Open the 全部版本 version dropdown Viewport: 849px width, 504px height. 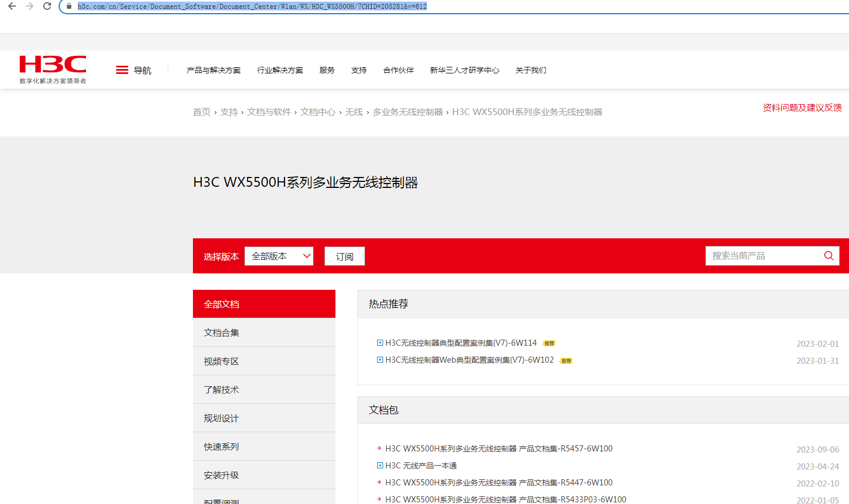(x=279, y=256)
